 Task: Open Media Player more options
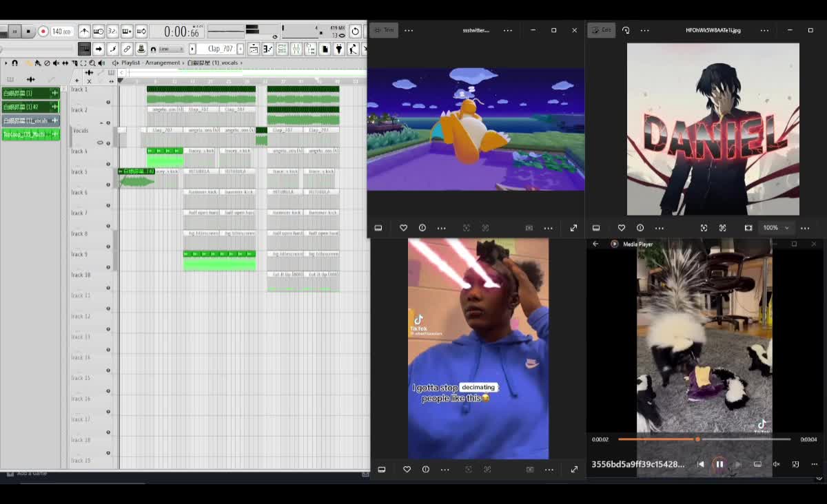point(814,464)
